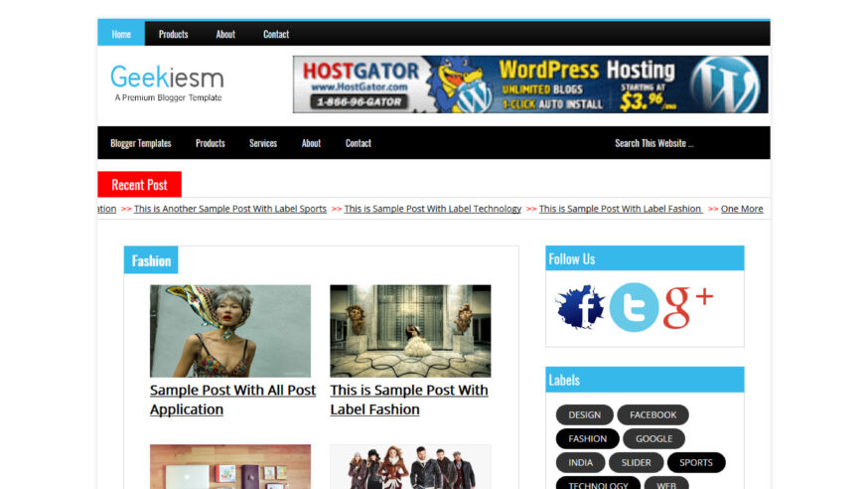Select the SLIDER label tag
The width and height of the screenshot is (868, 489).
click(636, 462)
